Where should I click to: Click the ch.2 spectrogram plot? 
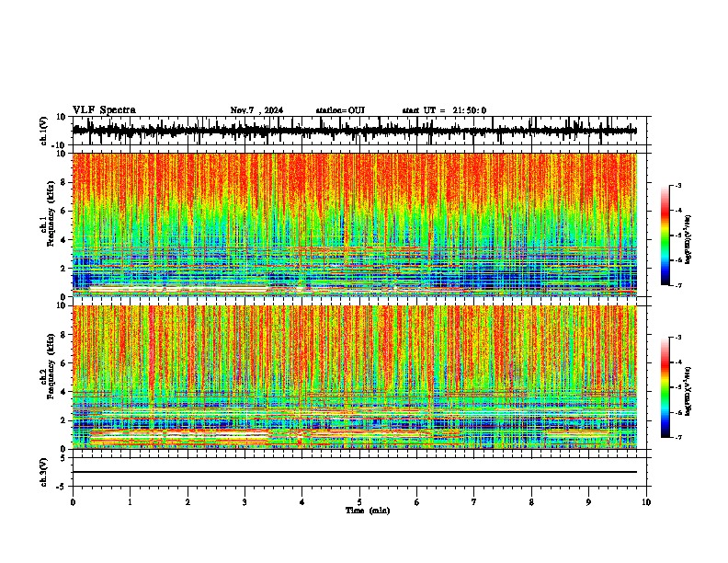click(354, 377)
